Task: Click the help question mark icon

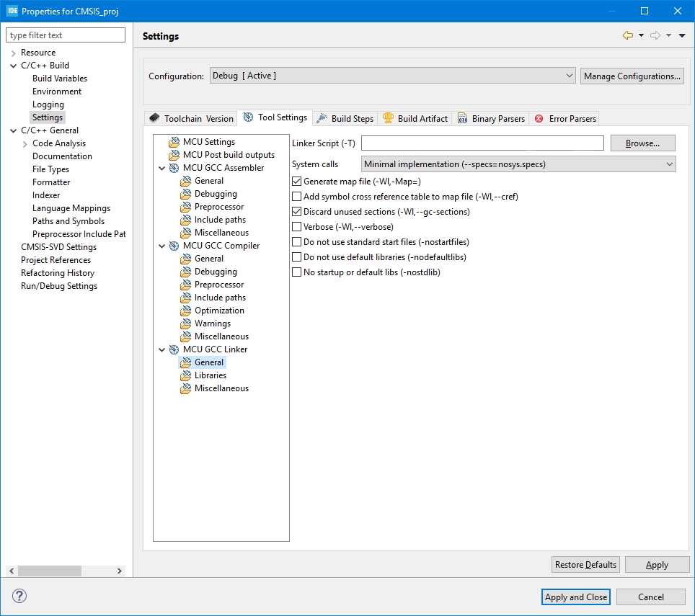Action: pos(19,597)
